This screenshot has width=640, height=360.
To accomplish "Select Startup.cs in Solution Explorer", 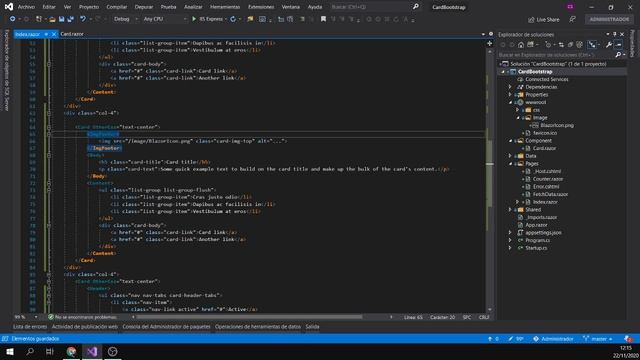I will pyautogui.click(x=536, y=248).
